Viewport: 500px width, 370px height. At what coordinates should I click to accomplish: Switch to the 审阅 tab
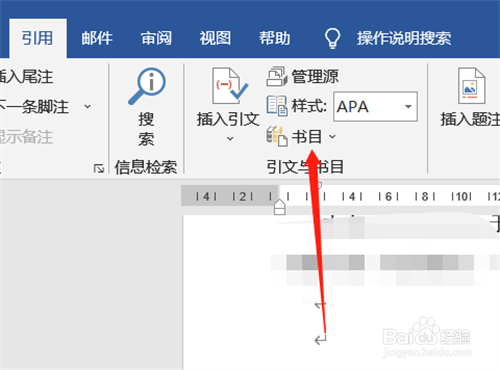coord(156,38)
